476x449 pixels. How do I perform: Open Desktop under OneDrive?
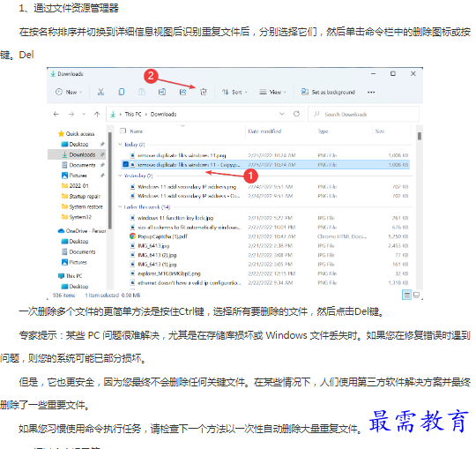(x=75, y=242)
